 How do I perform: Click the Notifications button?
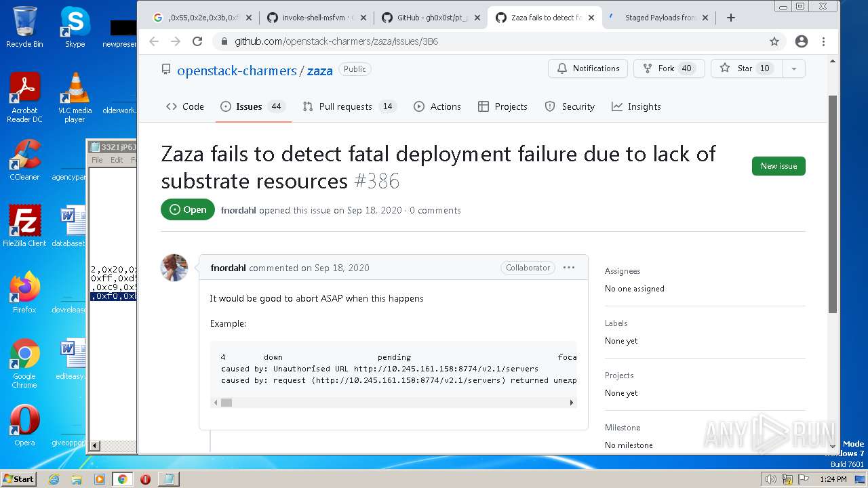click(x=588, y=68)
